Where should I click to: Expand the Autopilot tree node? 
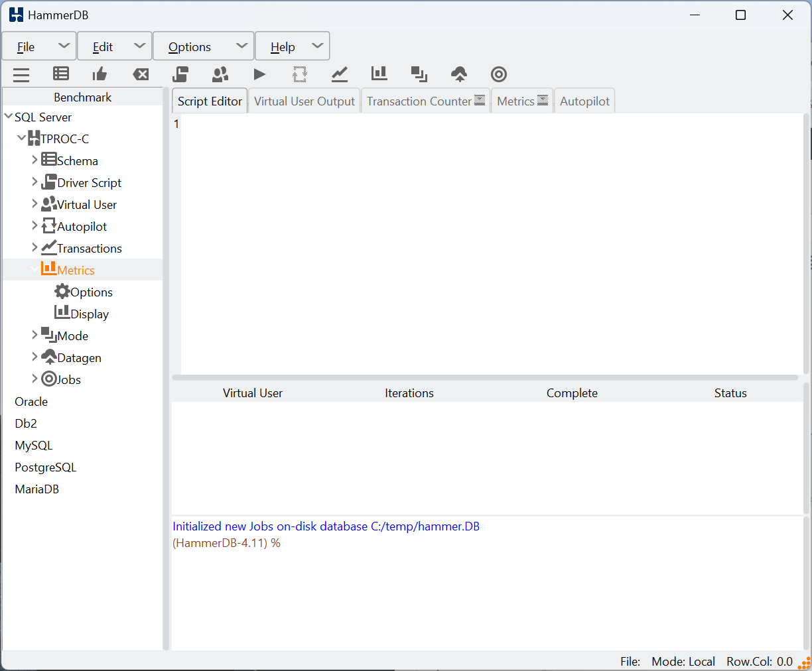pos(34,225)
